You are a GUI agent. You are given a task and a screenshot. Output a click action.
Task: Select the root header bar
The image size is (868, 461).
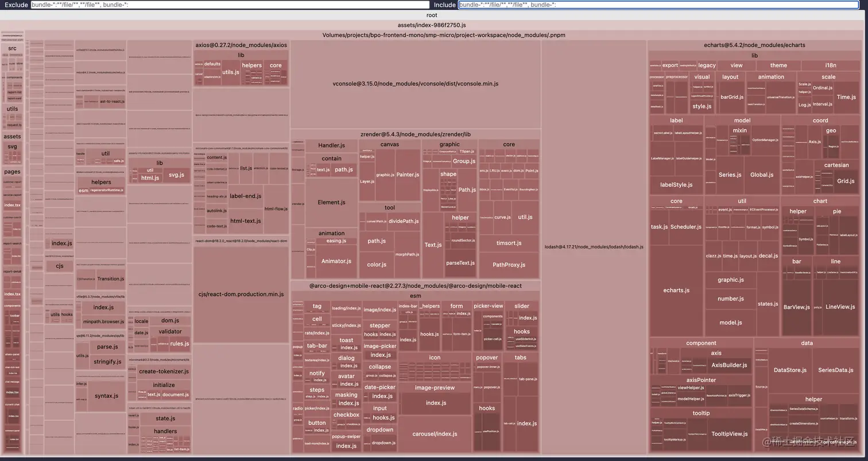pyautogui.click(x=432, y=16)
